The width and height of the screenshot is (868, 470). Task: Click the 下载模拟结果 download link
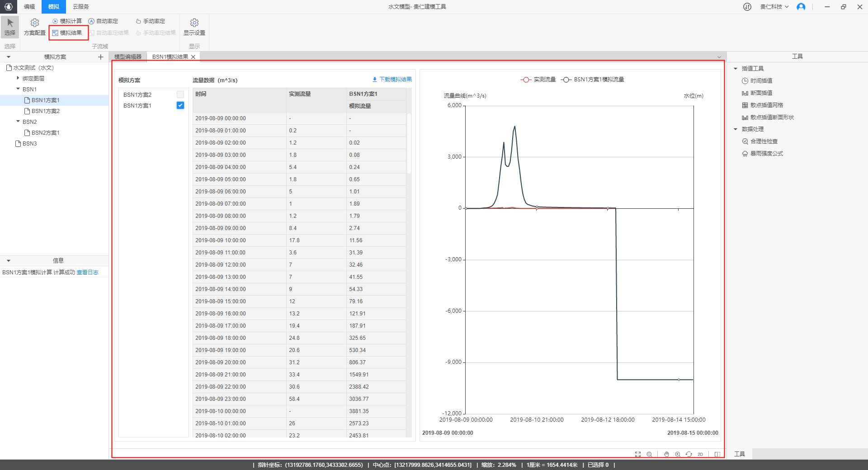(x=392, y=80)
